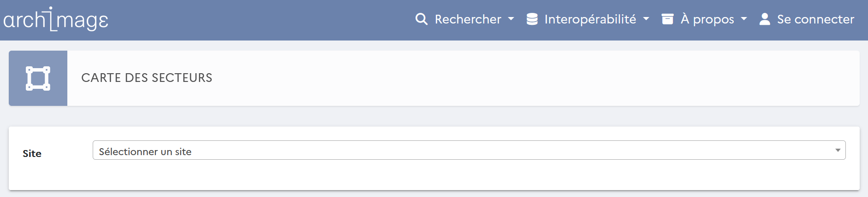Expand the À propos menu caret

[x=744, y=19]
